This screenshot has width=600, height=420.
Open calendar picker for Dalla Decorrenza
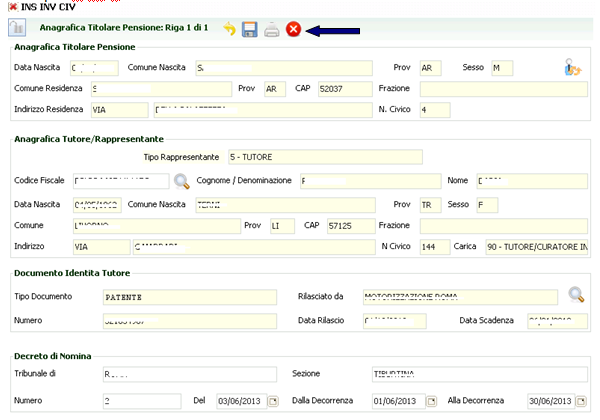(431, 401)
